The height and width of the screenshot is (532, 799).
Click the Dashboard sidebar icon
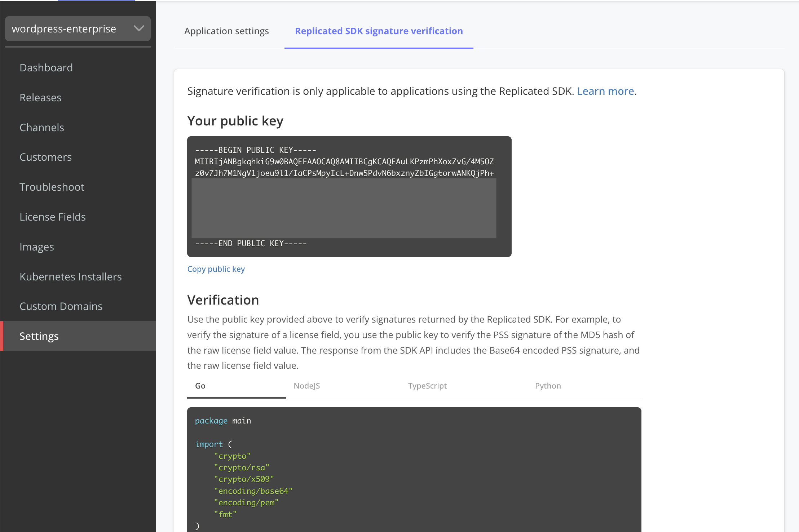tap(47, 67)
